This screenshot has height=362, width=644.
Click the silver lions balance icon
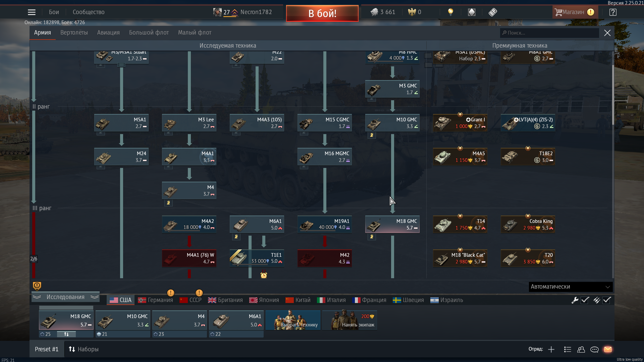coord(374,12)
